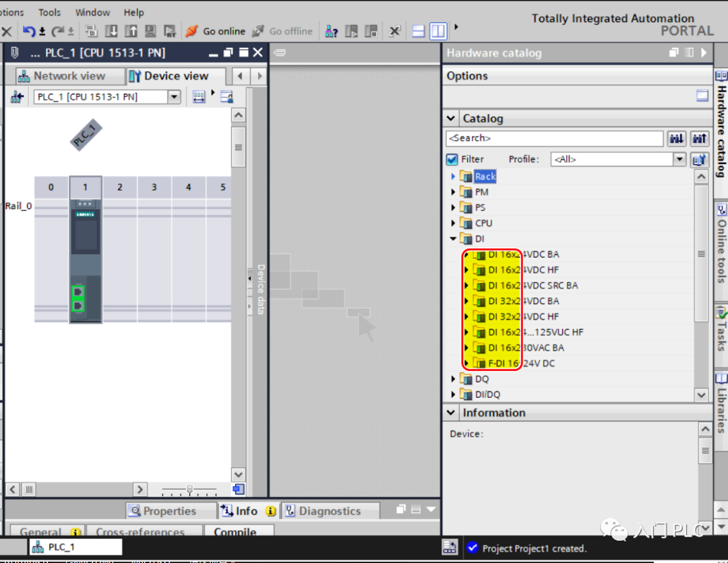Image resolution: width=728 pixels, height=563 pixels.
Task: Switch to Network view tab
Action: (69, 76)
